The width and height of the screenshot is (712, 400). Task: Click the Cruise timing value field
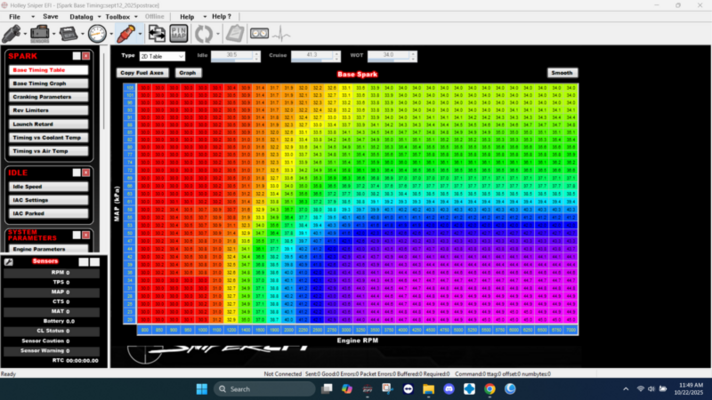(312, 55)
